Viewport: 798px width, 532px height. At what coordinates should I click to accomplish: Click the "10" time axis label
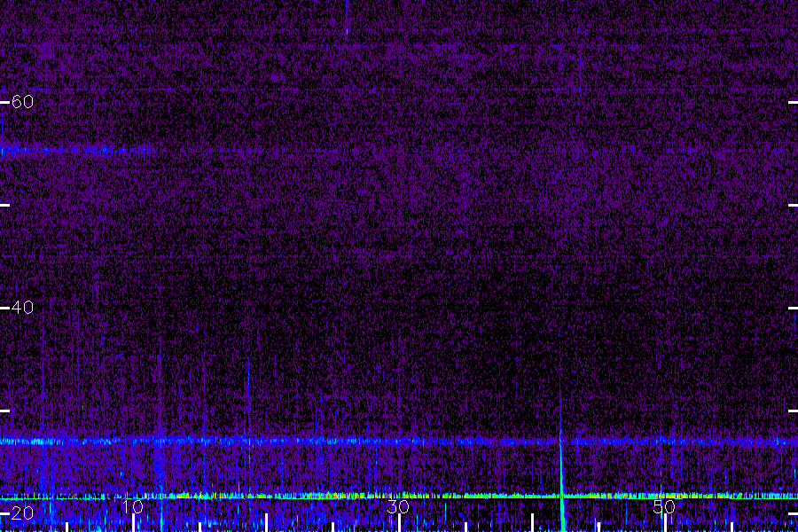133,506
